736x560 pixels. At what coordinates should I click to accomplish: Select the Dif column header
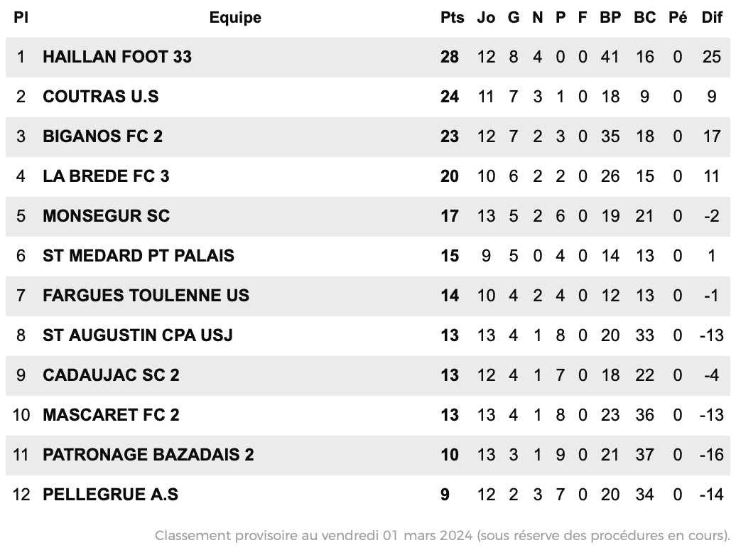point(712,18)
